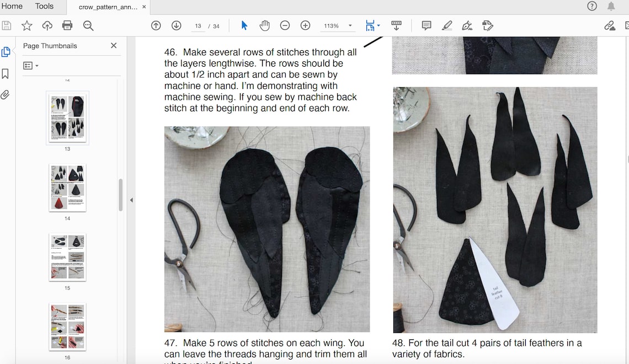Viewport: 629px width, 364px height.
Task: Create a shareable link to the PDF
Action: click(x=609, y=25)
